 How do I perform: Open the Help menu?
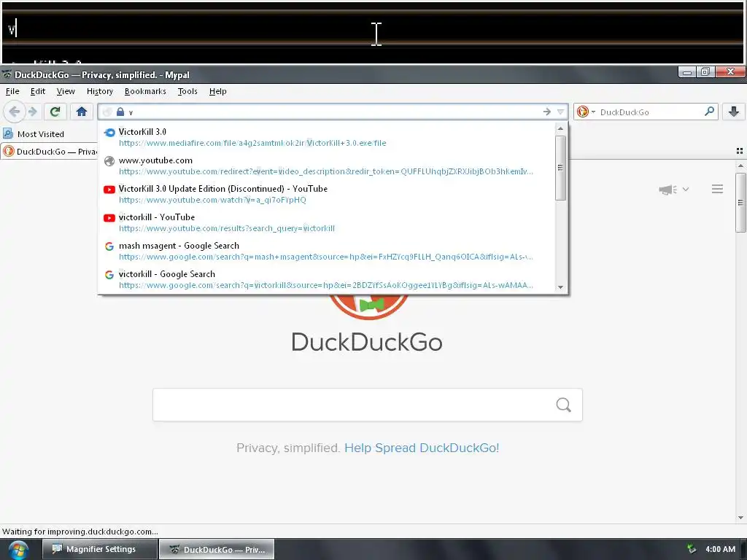point(217,91)
